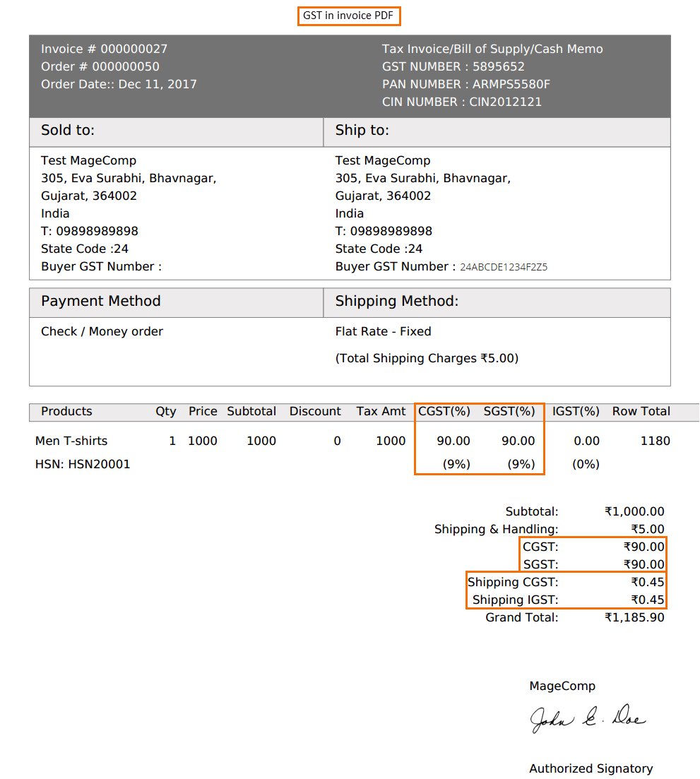This screenshot has height=779, width=700.
Task: Click the John C. Doe signature
Action: coord(588,718)
